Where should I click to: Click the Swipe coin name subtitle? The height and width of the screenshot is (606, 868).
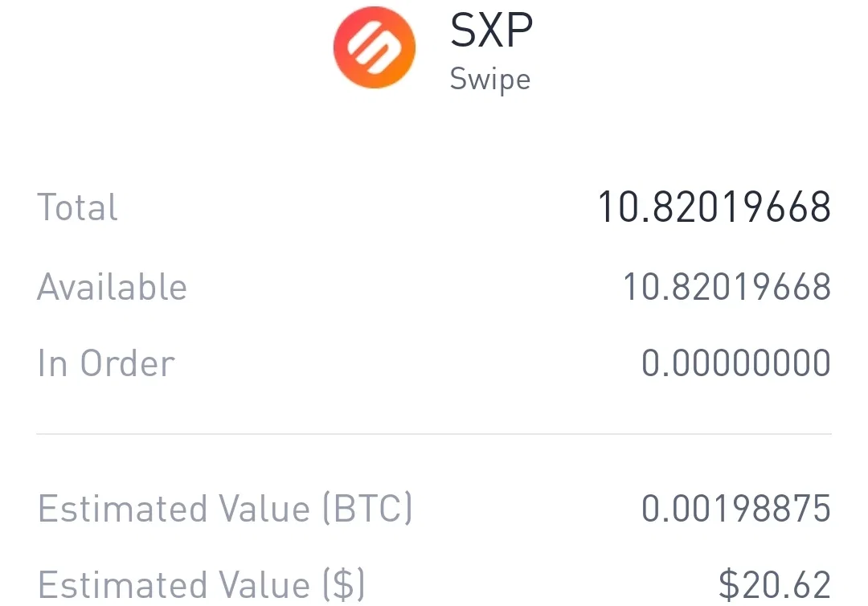pyautogui.click(x=490, y=79)
